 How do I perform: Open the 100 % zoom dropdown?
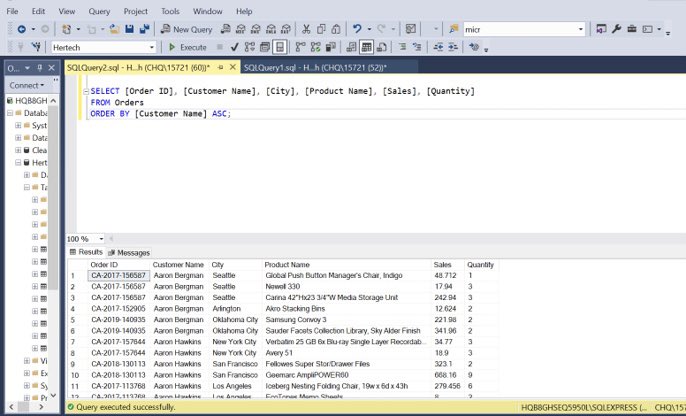tap(101, 239)
